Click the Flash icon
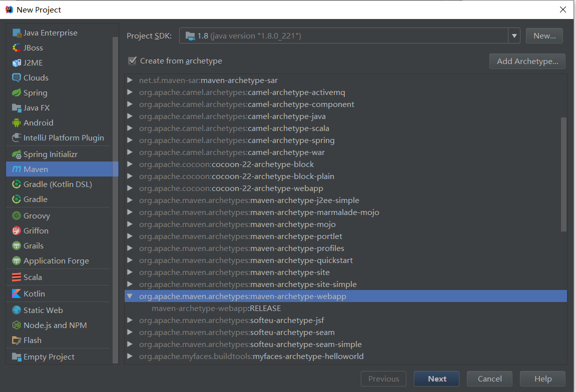Image resolution: width=576 pixels, height=392 pixels. pos(17,340)
